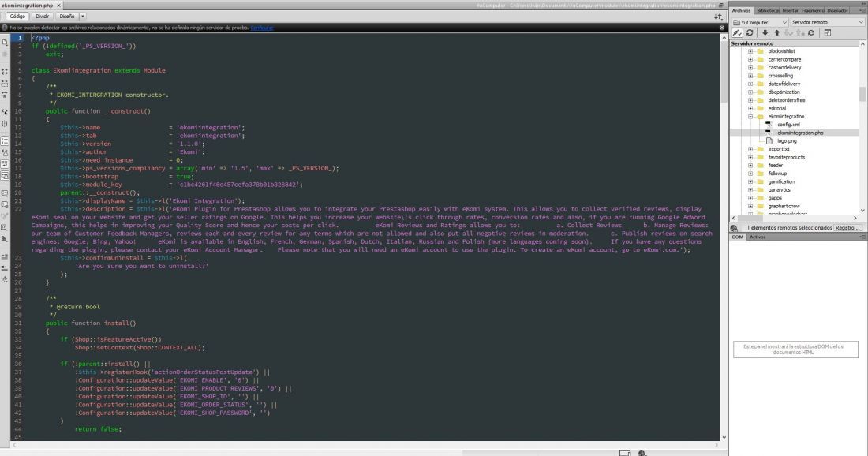This screenshot has width=868, height=456.
Task: Click line number 22 in gutter
Action: tap(18, 209)
